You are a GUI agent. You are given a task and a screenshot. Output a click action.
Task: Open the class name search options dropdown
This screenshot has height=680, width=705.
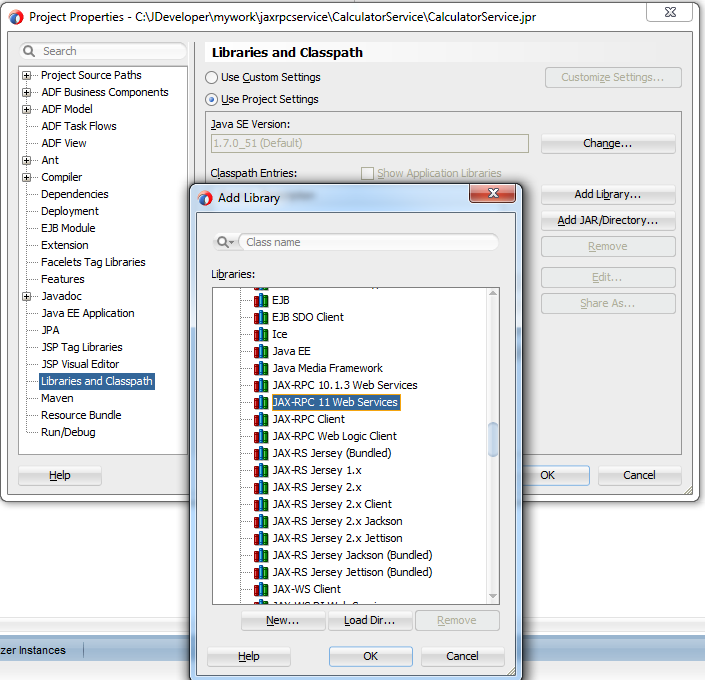point(225,242)
